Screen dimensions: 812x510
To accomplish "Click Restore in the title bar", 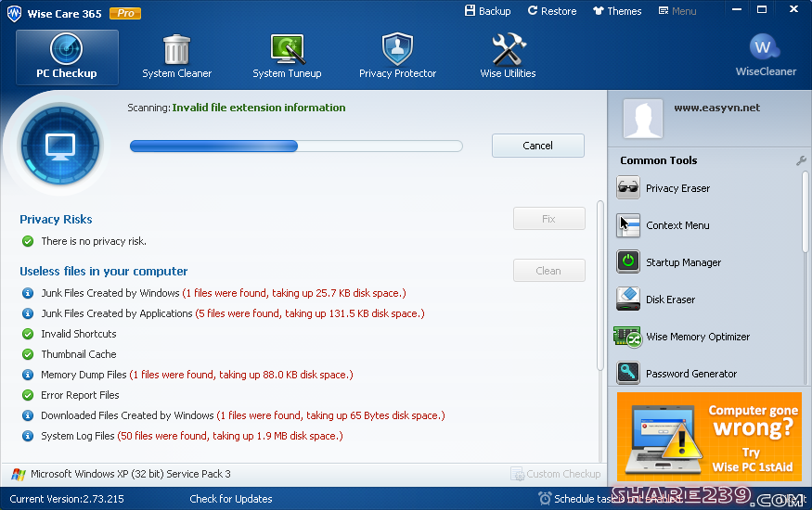I will [x=552, y=11].
